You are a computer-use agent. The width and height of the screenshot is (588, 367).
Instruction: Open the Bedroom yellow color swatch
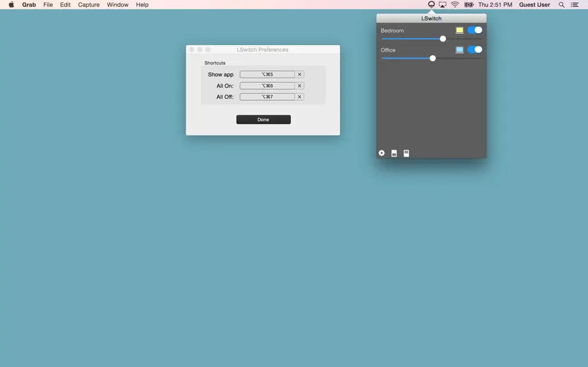459,30
